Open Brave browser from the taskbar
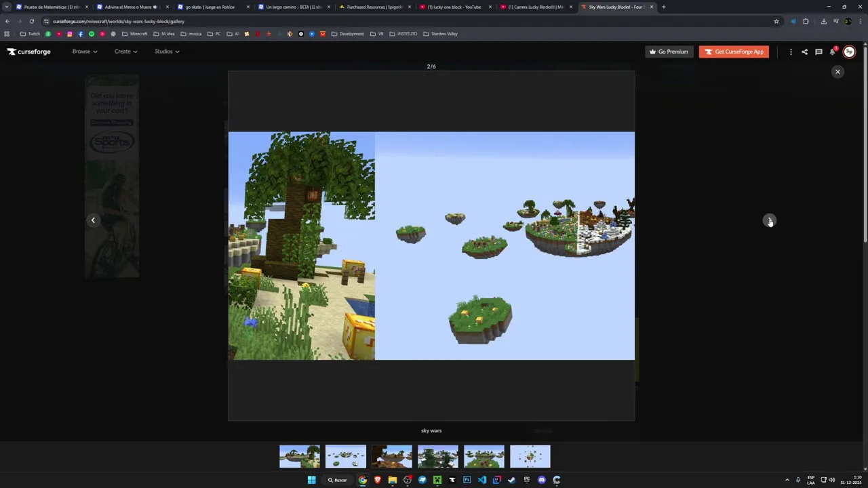The width and height of the screenshot is (868, 488). pyautogui.click(x=378, y=480)
